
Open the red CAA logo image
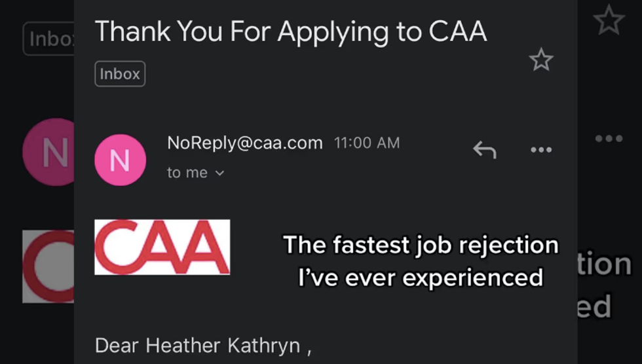click(162, 247)
